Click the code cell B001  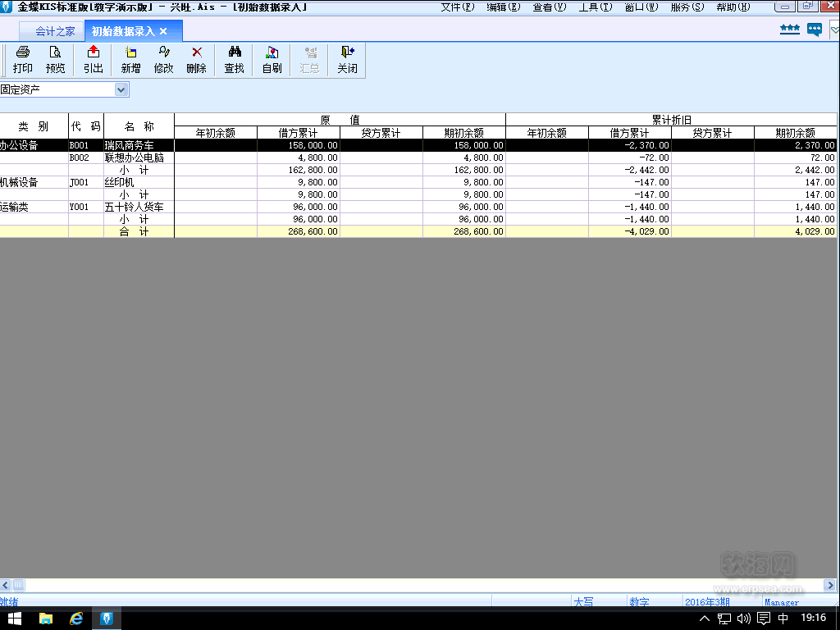86,145
